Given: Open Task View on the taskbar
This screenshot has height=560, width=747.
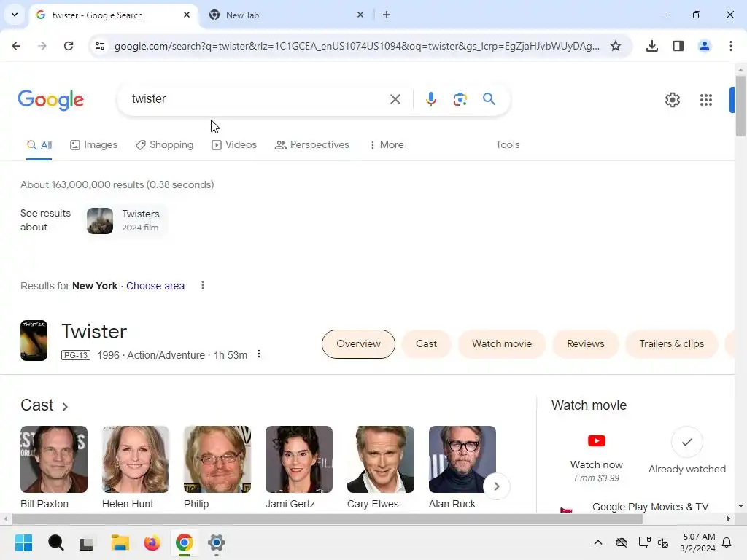Looking at the screenshot, I should (86, 542).
